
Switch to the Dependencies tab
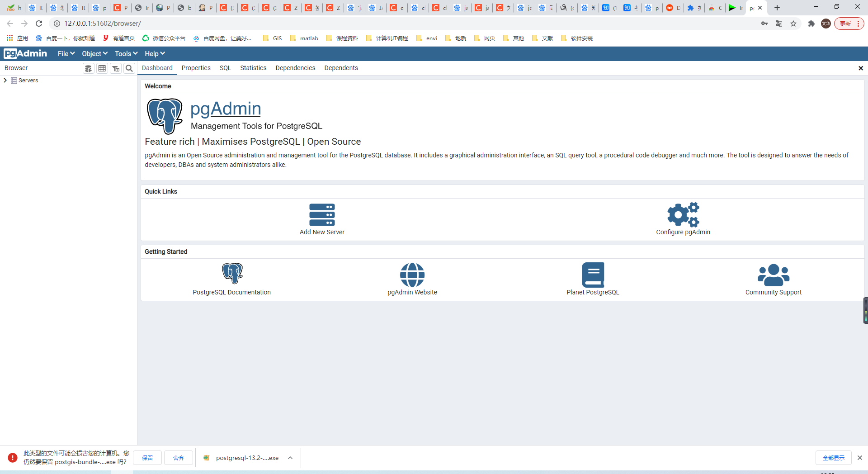pos(295,68)
